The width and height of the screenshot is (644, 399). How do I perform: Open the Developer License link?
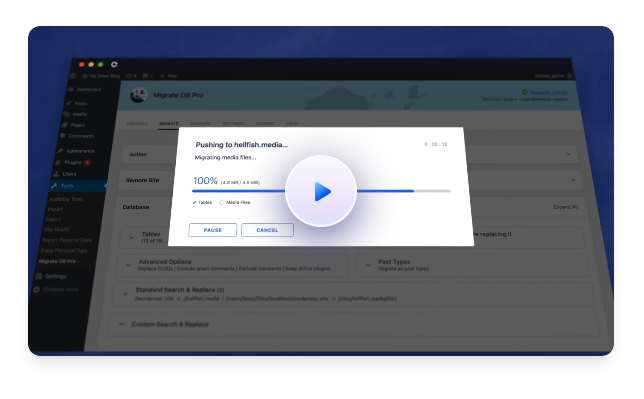coord(548,92)
